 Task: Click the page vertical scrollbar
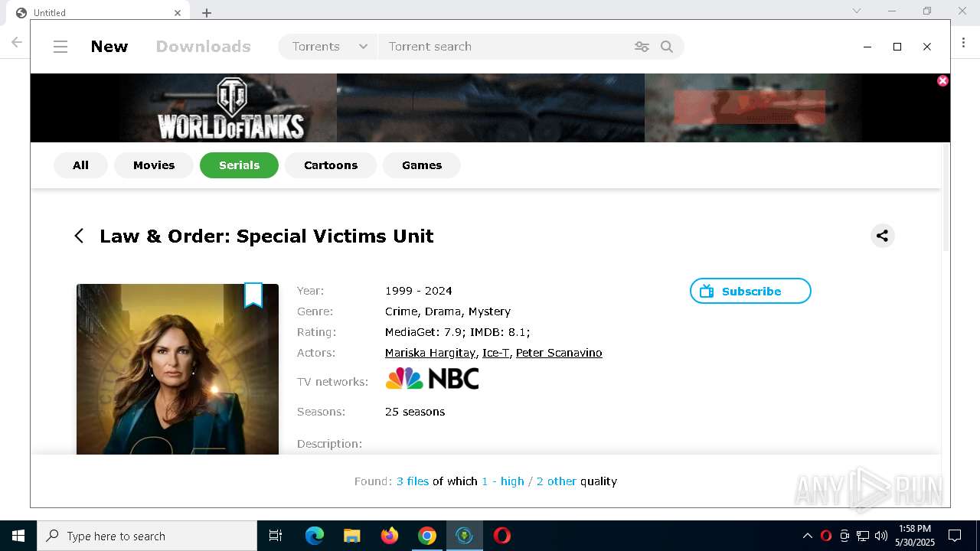coord(946,198)
